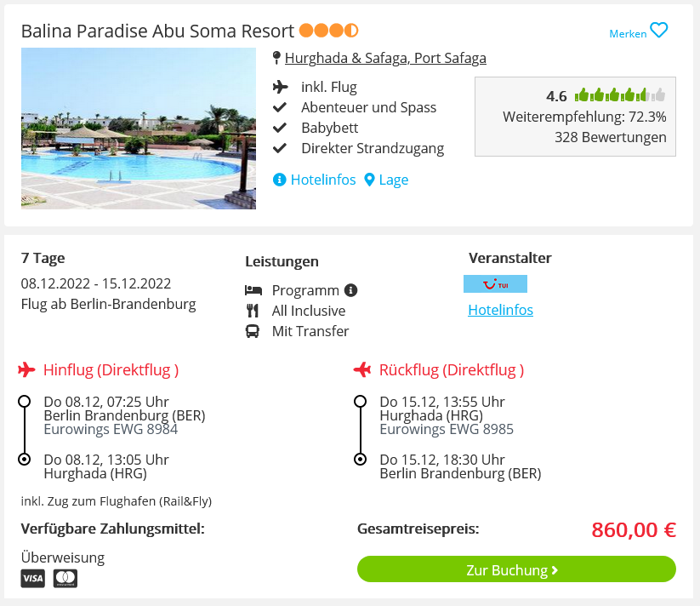Open the Hotelinfos link with the info icon
Image resolution: width=700 pixels, height=606 pixels.
point(315,180)
